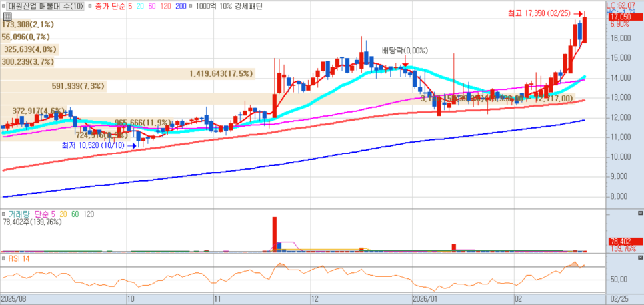Click the 173,308(2,1%) volume profile bar
The height and width of the screenshot is (305, 644).
coord(15,25)
